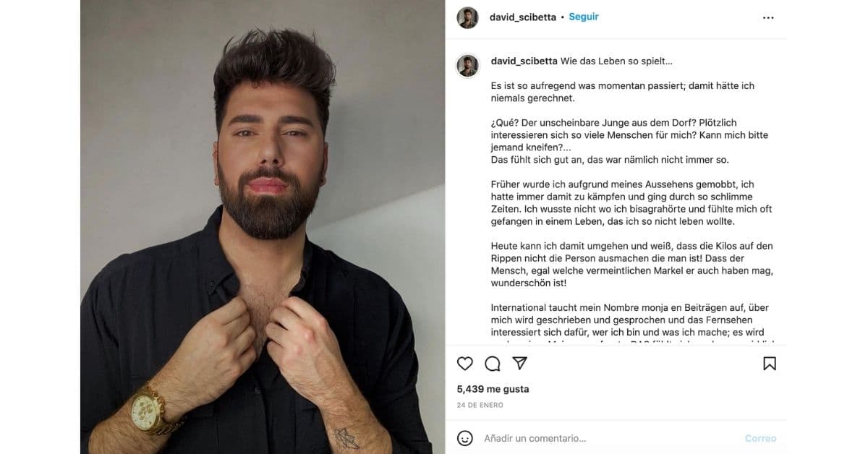Image resolution: width=868 pixels, height=454 pixels.
Task: View who liked via 5,439 me gusta
Action: pyautogui.click(x=493, y=389)
